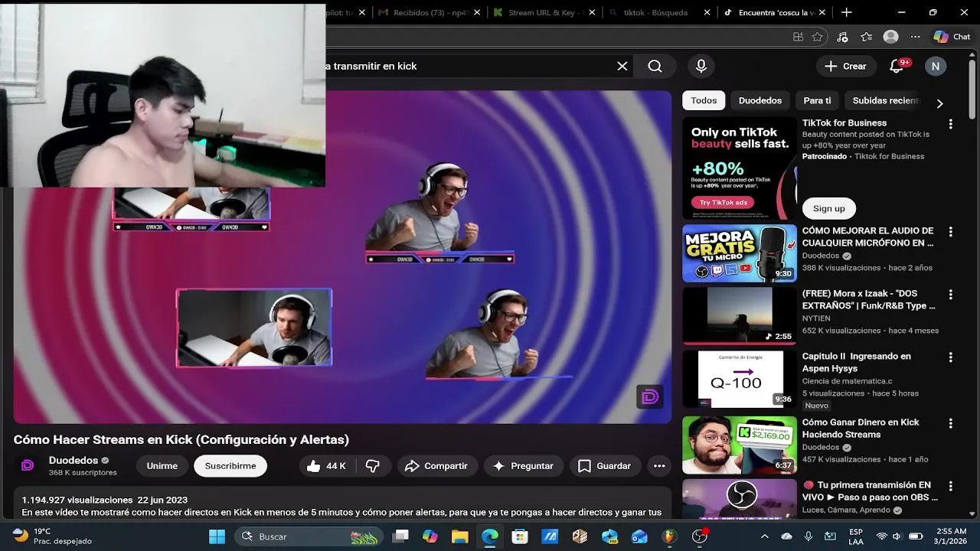Screen dimensions: 980x551
Task: Open Edge favorites list icon
Action: coord(866,37)
